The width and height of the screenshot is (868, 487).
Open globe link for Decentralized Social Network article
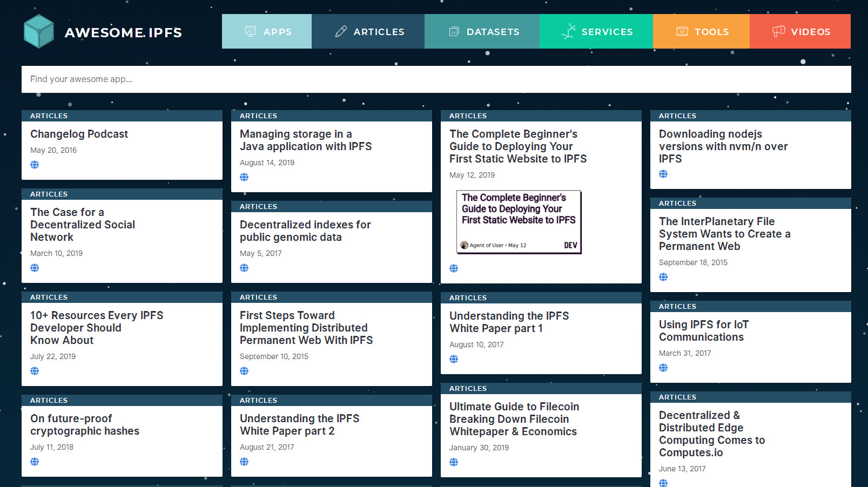(35, 268)
